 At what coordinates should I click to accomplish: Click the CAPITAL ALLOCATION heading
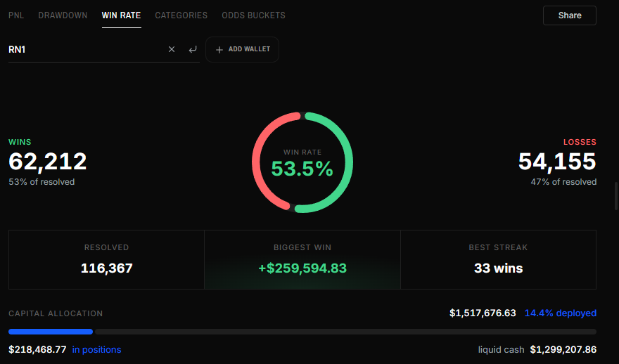56,313
